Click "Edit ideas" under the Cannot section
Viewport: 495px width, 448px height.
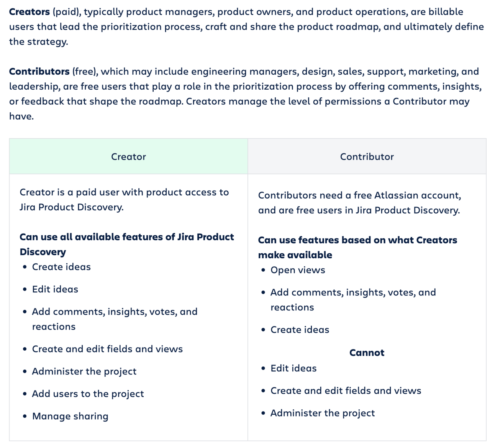293,368
